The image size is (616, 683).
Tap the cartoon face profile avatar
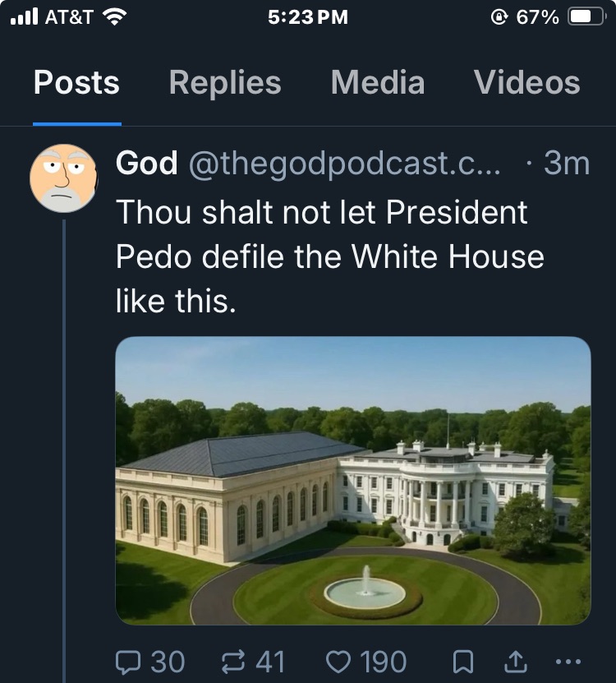(x=63, y=178)
